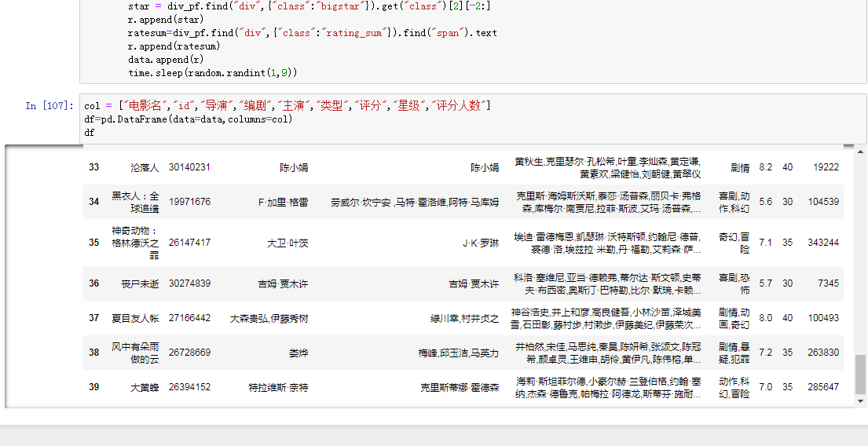Click the id value 30274839
Viewport: 868px width, 446px height.
coord(189,283)
